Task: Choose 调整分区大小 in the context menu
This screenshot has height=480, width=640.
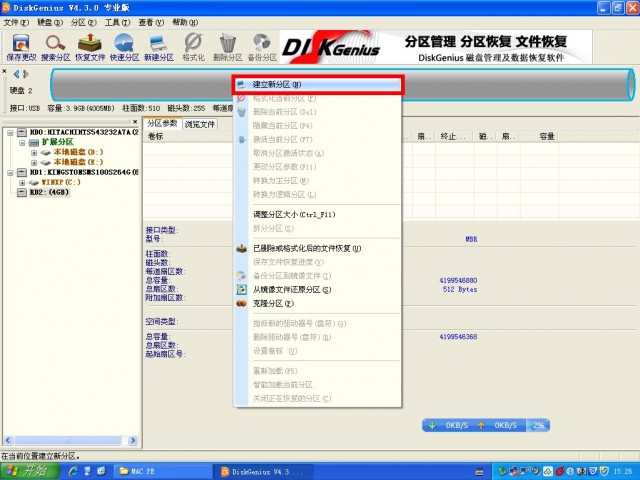Action: (x=318, y=215)
